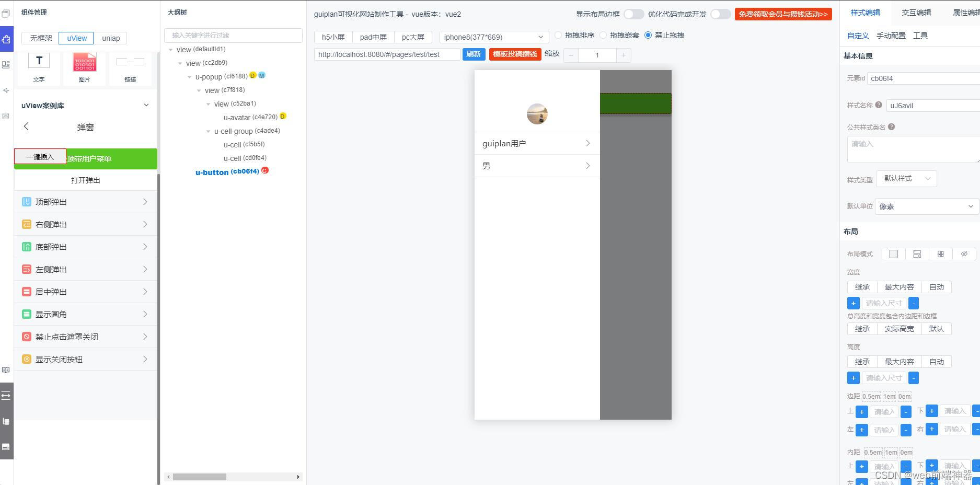Toggle the 优化代码完成开发 switch
The image size is (980, 485).
coord(721,14)
